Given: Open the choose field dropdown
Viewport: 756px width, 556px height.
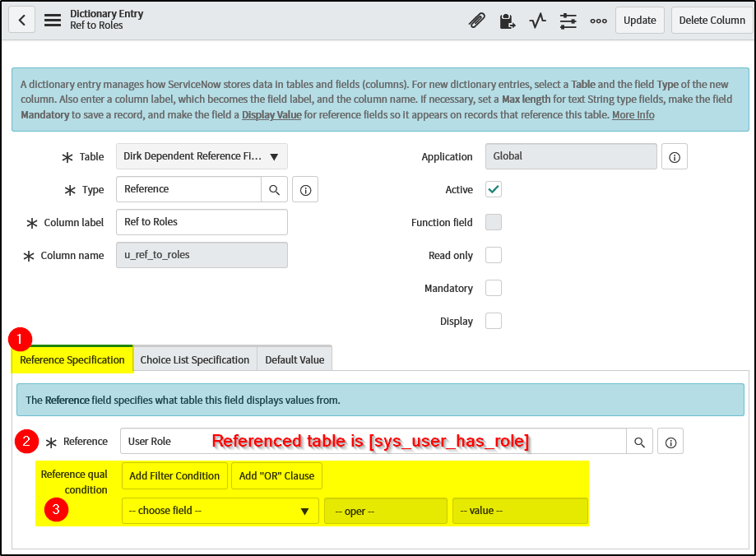Looking at the screenshot, I should (x=220, y=511).
